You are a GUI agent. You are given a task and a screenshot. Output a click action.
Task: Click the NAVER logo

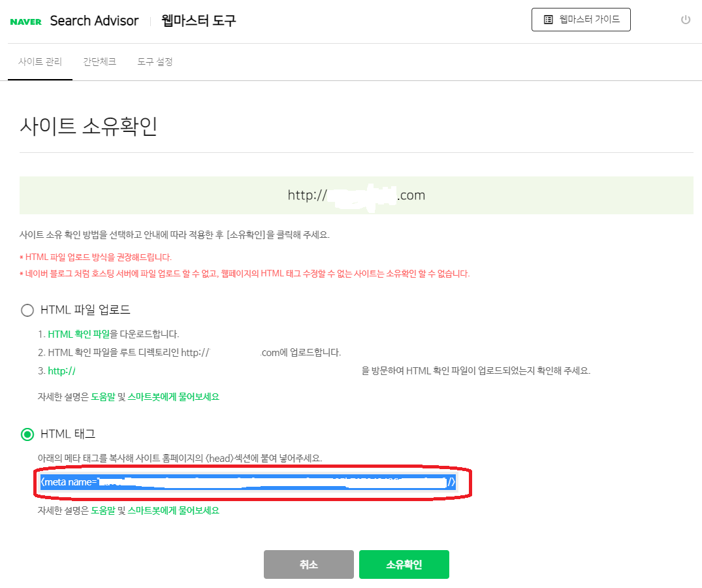(x=25, y=20)
